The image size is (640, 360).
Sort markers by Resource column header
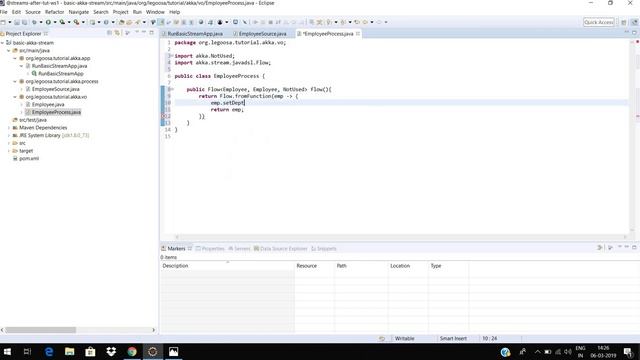coord(313,266)
